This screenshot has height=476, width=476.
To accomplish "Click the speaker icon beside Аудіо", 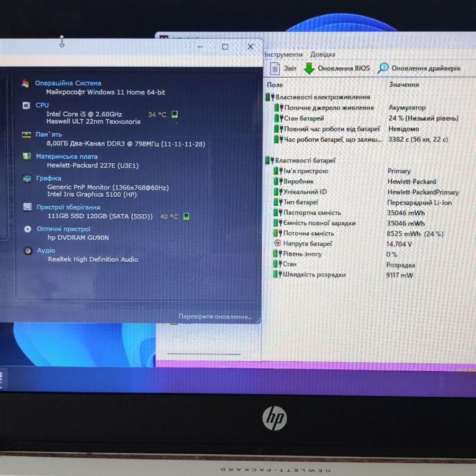I will click(28, 251).
